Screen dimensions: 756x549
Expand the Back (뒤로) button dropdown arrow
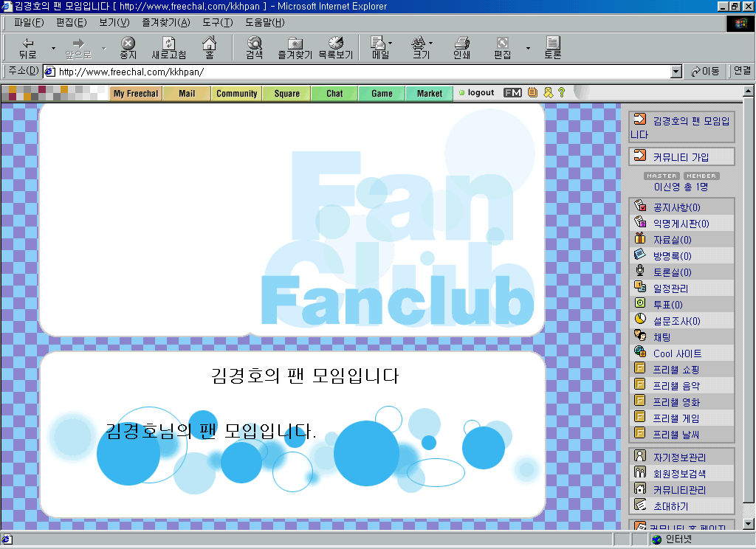point(53,49)
